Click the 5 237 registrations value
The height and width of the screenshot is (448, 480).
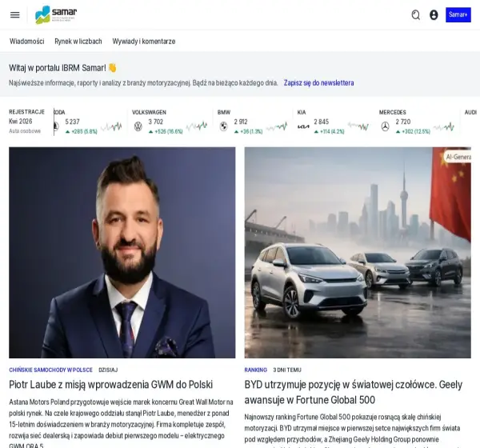[x=72, y=122]
